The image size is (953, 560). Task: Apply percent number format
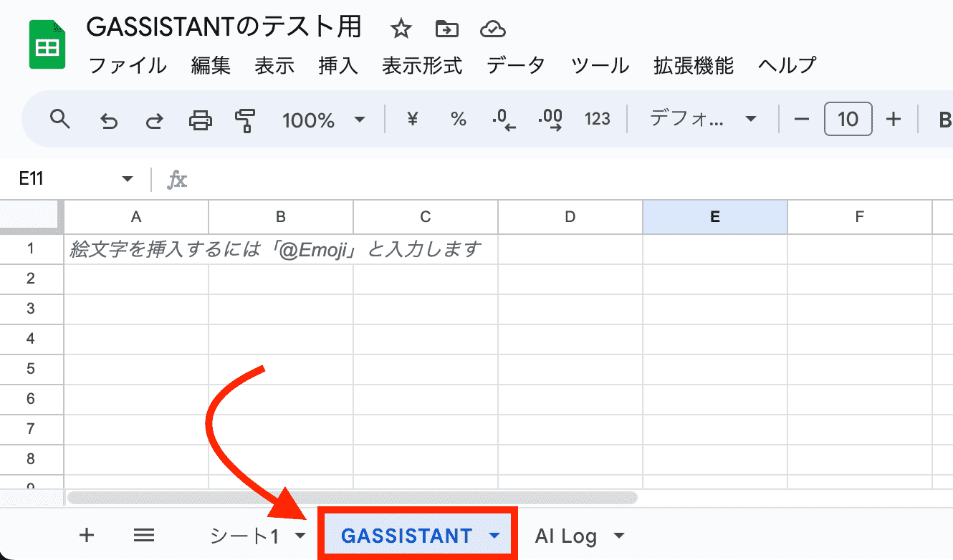click(459, 119)
